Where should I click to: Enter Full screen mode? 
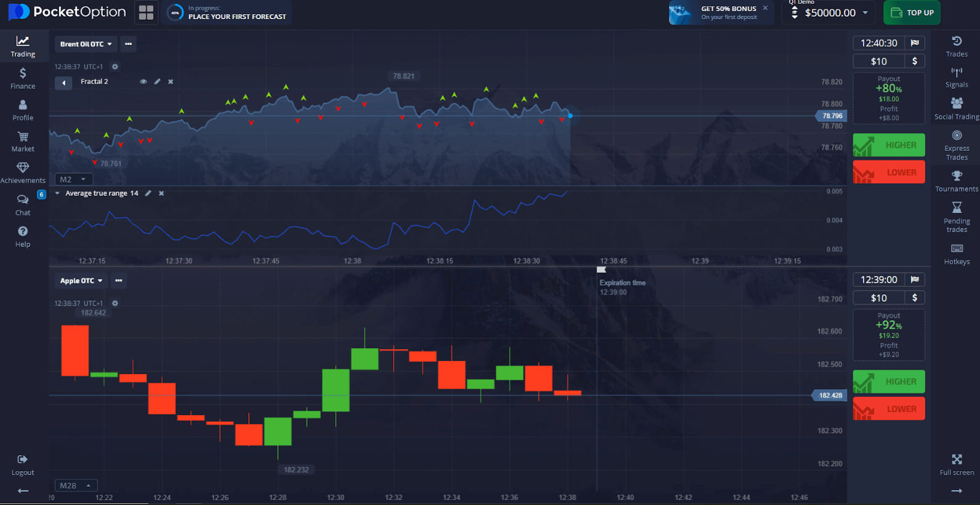point(956,464)
